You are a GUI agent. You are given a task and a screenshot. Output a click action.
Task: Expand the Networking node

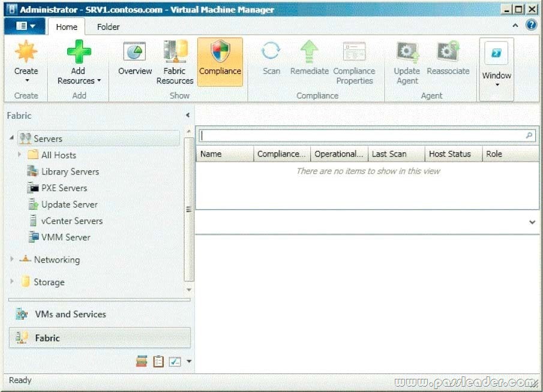coord(12,259)
